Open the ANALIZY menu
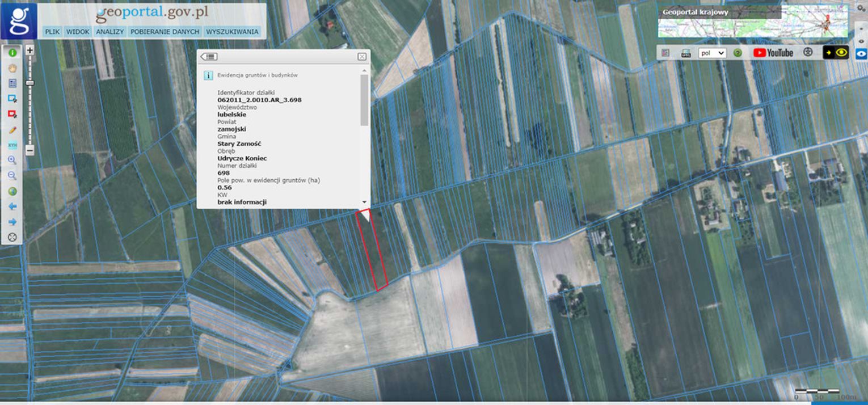Image resolution: width=868 pixels, height=405 pixels. pyautogui.click(x=110, y=32)
